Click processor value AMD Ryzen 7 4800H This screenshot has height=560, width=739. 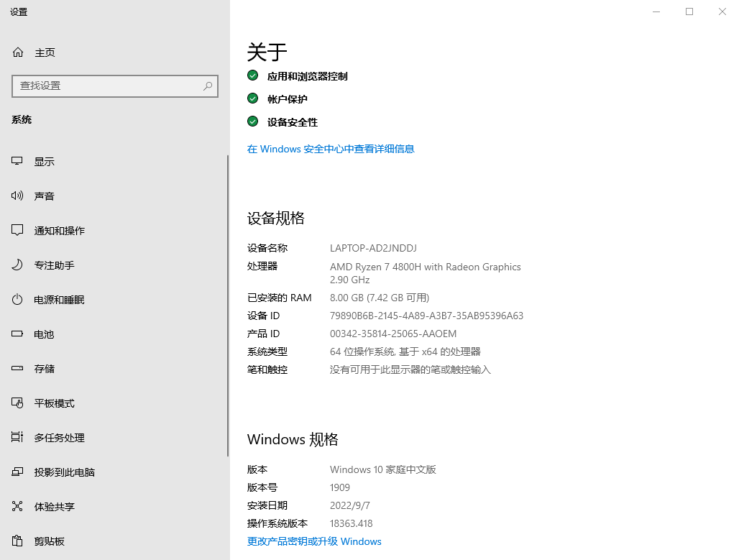click(425, 273)
